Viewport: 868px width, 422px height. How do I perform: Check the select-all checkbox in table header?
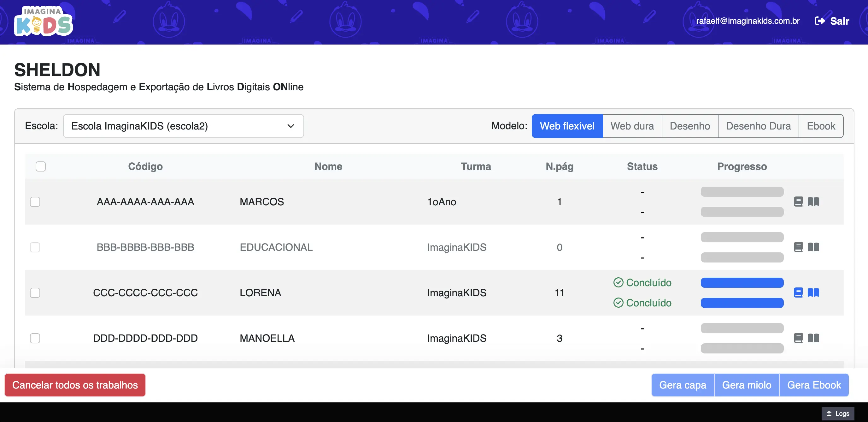point(40,166)
